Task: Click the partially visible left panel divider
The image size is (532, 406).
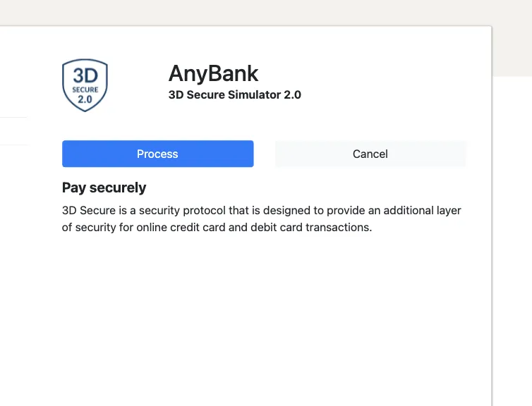Action: [x=13, y=117]
